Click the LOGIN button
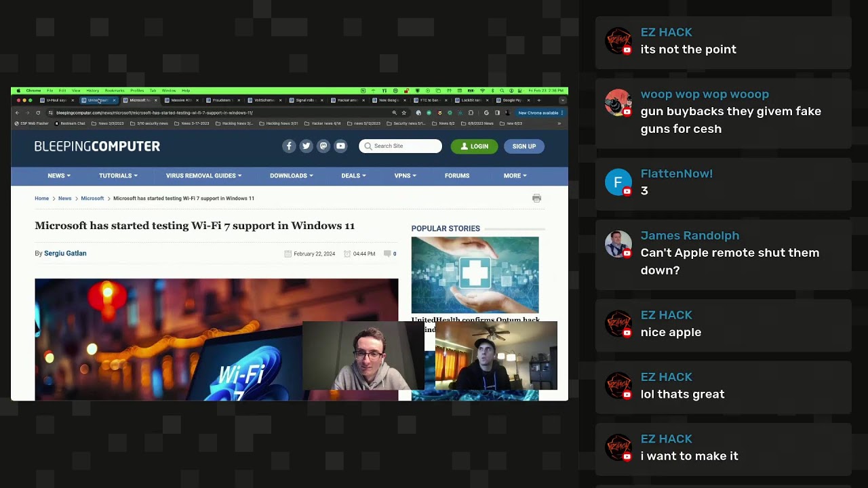868x488 pixels. 474,146
